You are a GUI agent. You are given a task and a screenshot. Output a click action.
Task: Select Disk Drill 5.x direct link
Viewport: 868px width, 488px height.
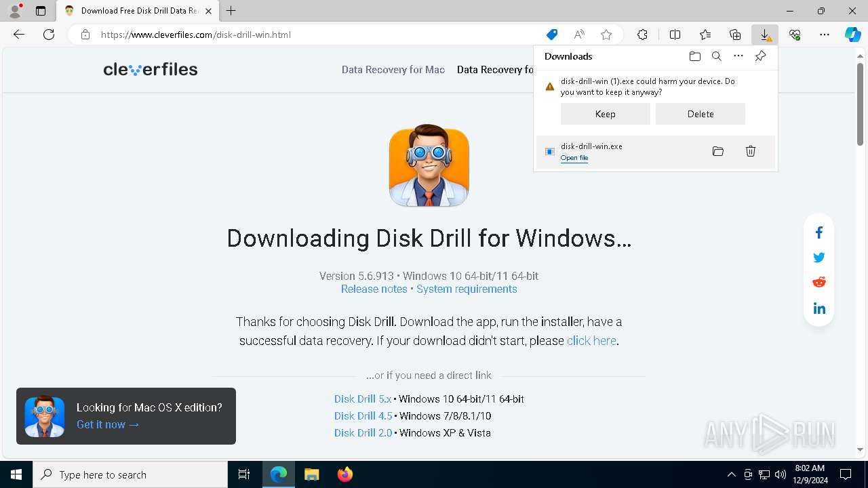click(363, 399)
